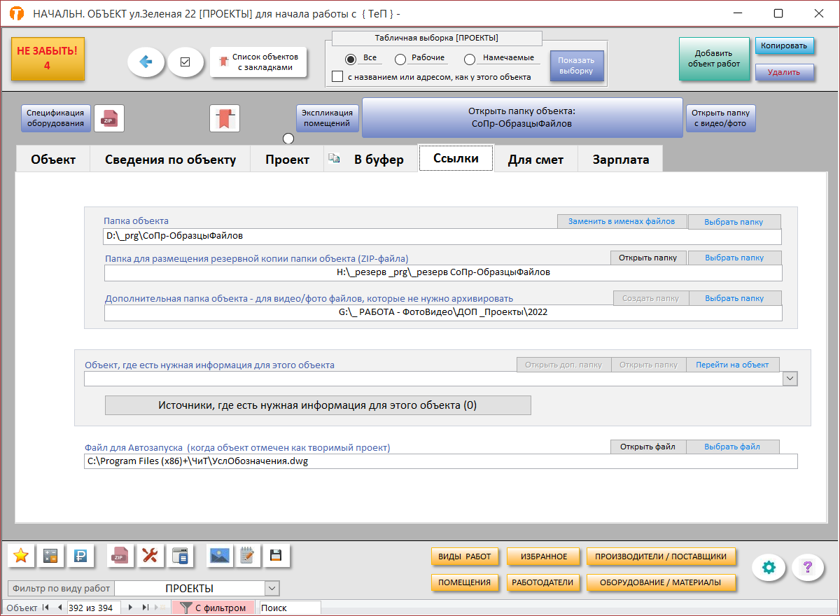The image size is (840, 616).
Task: Expand the related object information dropdown arrow
Action: point(790,379)
